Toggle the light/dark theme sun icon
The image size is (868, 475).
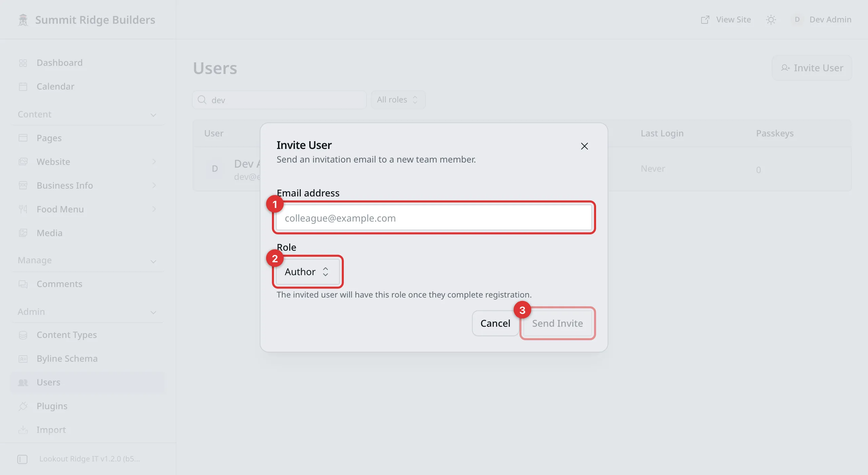coord(771,20)
